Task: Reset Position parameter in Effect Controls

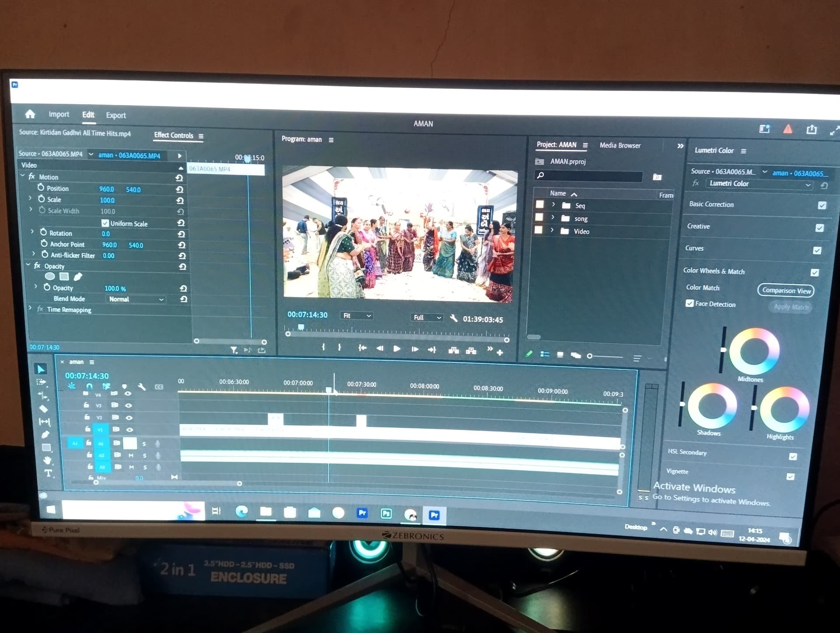Action: coord(179,190)
